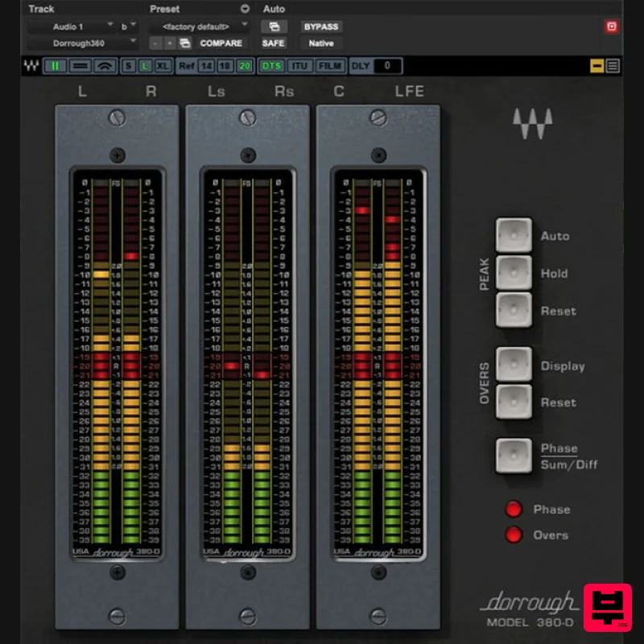The image size is (644, 644).
Task: Toggle the Phase Sum/Diff button
Action: (514, 456)
